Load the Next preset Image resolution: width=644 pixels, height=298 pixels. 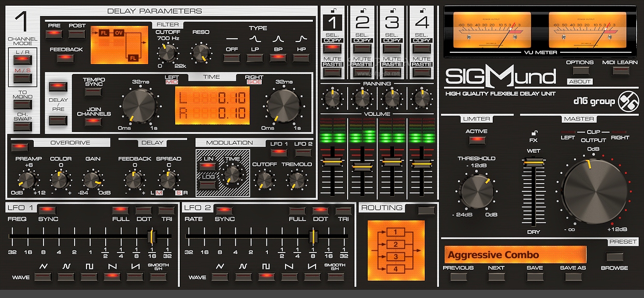click(x=496, y=276)
